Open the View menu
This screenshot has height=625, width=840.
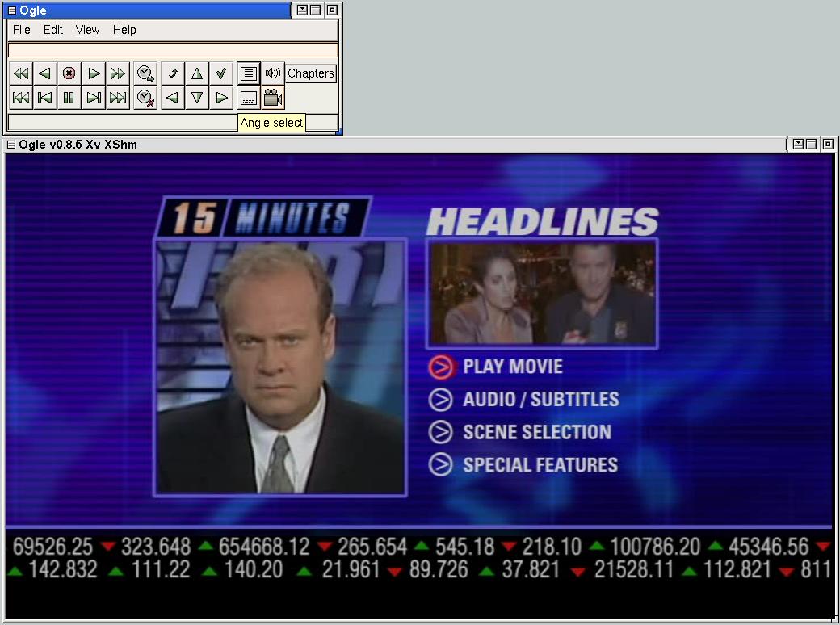[87, 30]
